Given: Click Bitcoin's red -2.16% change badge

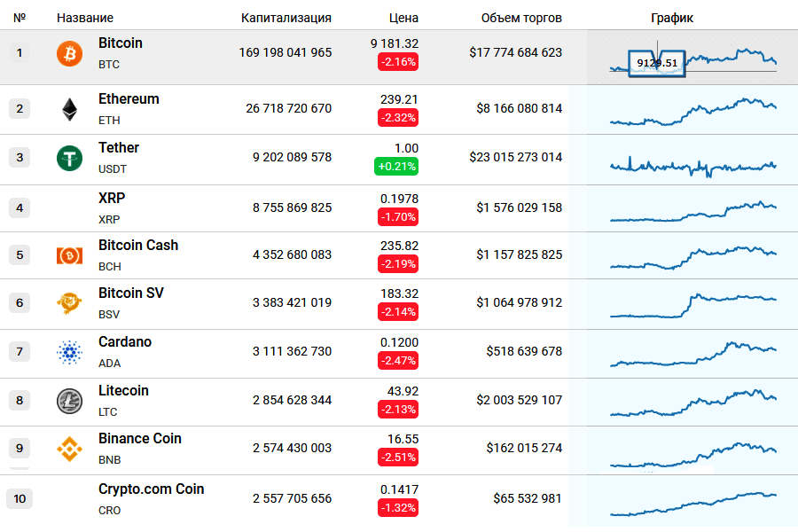Looking at the screenshot, I should point(397,62).
